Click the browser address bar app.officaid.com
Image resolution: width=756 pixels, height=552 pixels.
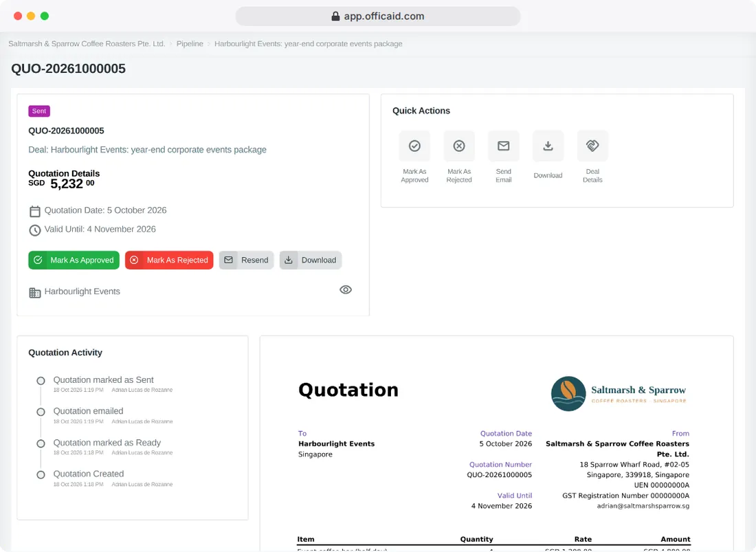point(378,16)
